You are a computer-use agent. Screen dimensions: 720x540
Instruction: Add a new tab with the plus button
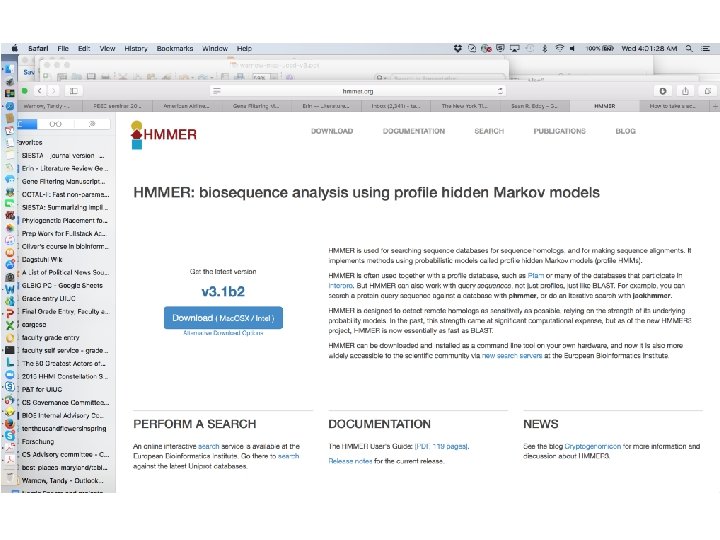pyautogui.click(x=714, y=106)
